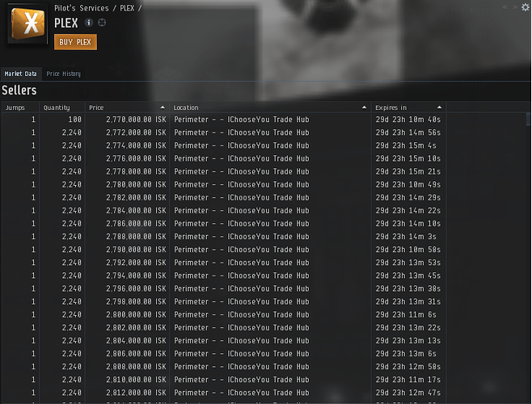Select the 2,812,000.00 ISK sell order
The image size is (532, 404).
pos(264,393)
